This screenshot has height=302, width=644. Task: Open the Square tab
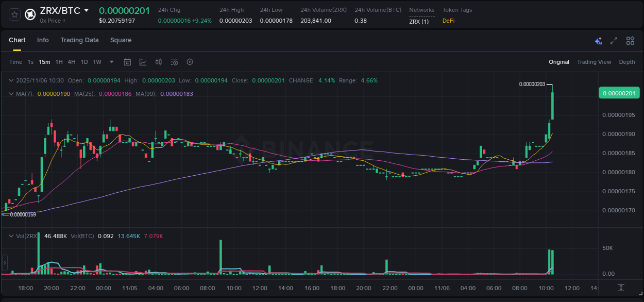pyautogui.click(x=121, y=40)
